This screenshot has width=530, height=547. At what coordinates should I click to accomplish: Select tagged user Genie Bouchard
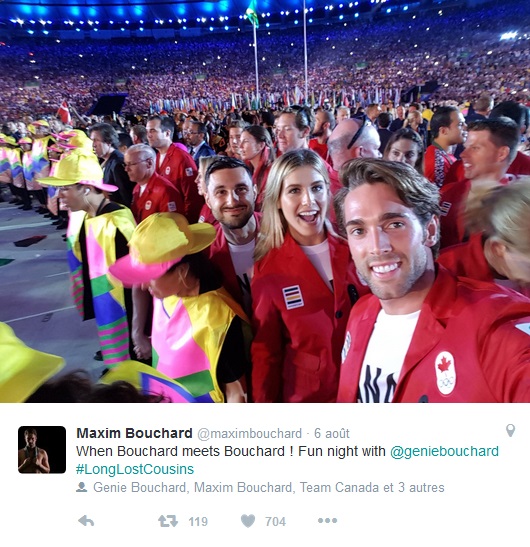tap(139, 487)
